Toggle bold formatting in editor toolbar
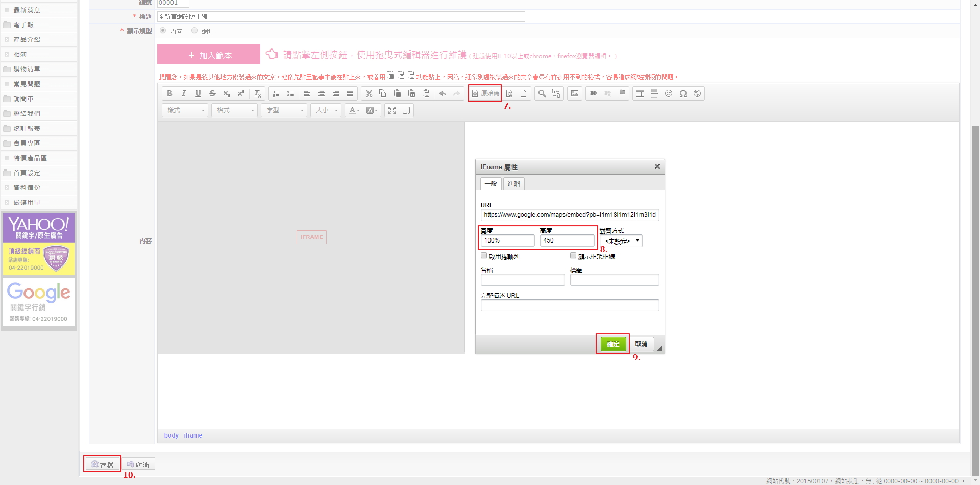This screenshot has width=980, height=485. 169,93
